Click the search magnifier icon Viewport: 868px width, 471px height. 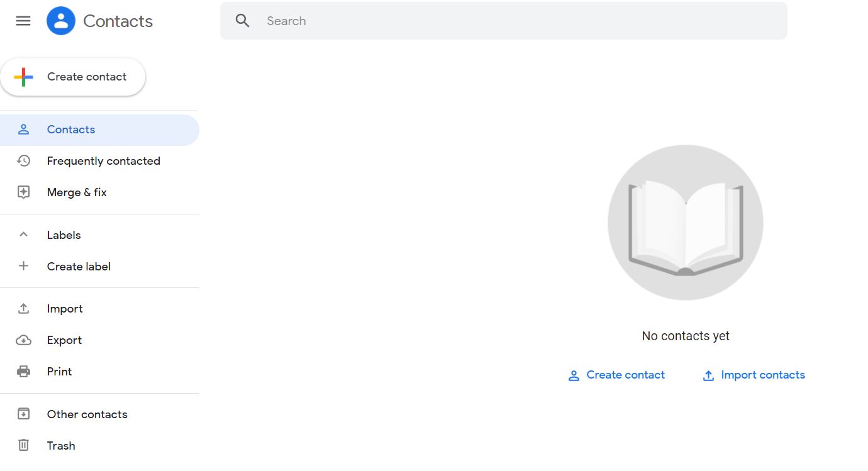click(242, 21)
